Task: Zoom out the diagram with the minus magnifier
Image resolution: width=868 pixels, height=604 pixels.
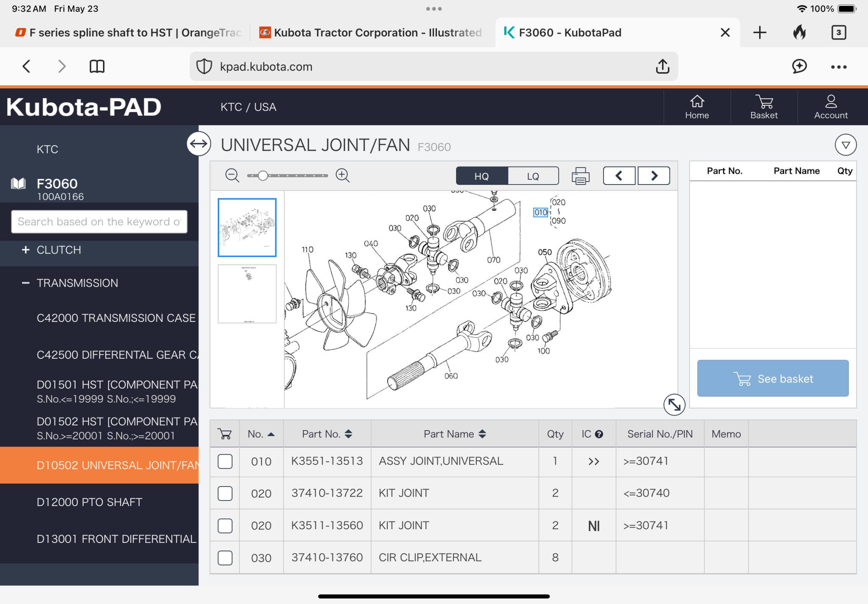Action: click(232, 175)
